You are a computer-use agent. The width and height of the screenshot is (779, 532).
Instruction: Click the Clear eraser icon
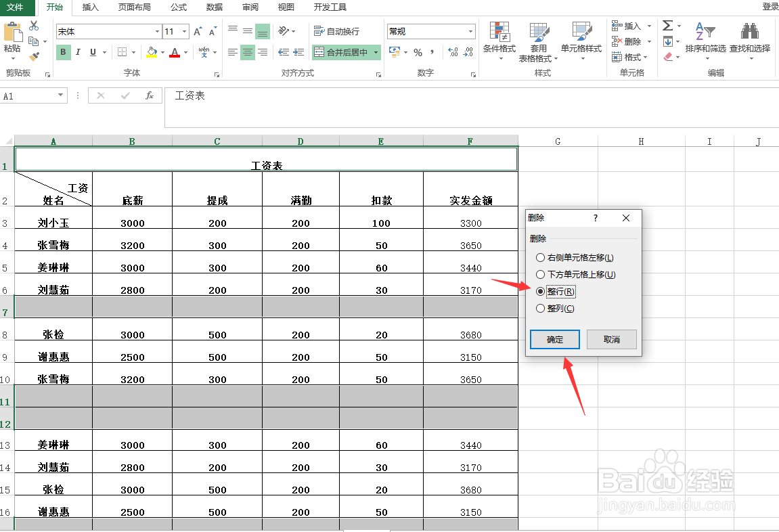pyautogui.click(x=668, y=57)
